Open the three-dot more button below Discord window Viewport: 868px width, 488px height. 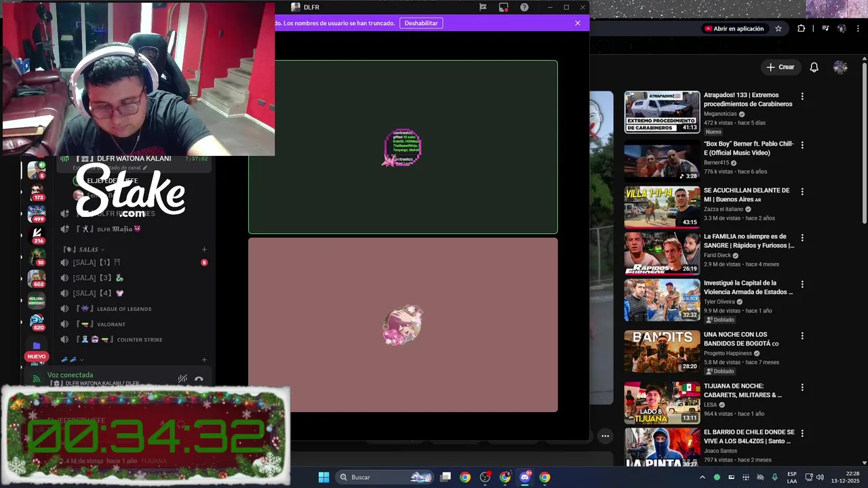tap(605, 436)
